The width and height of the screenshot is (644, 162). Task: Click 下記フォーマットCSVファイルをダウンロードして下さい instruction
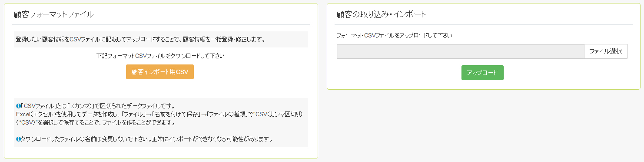(160, 56)
